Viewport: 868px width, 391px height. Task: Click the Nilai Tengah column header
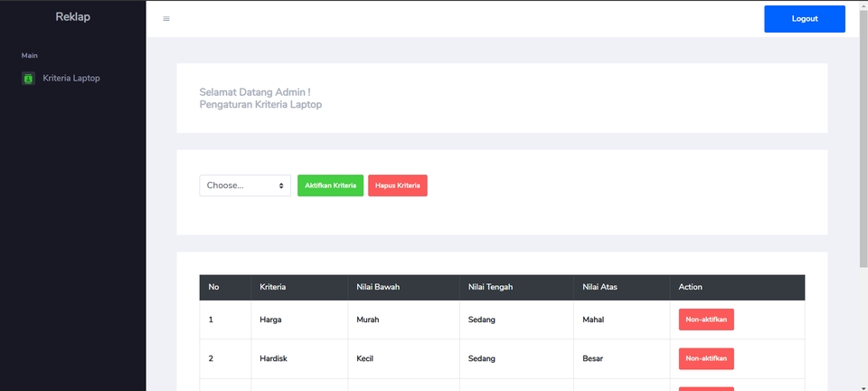(x=516, y=288)
